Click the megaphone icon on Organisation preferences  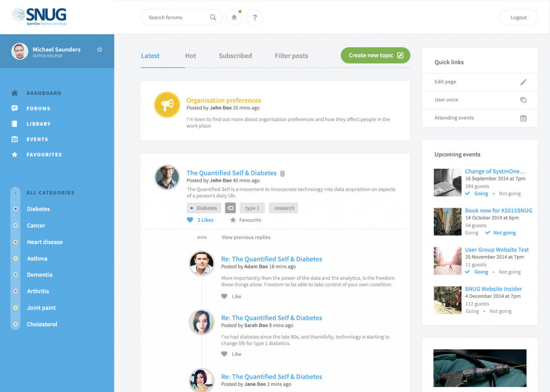pos(167,104)
